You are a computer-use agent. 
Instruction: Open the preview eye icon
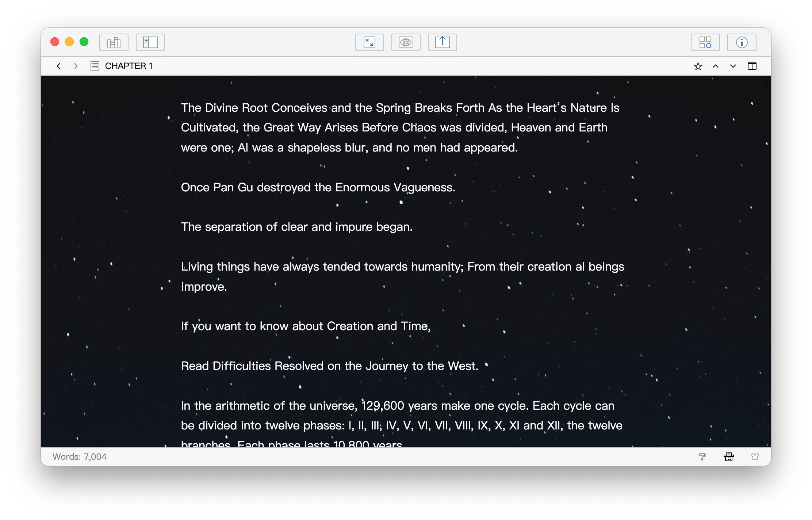pyautogui.click(x=406, y=42)
